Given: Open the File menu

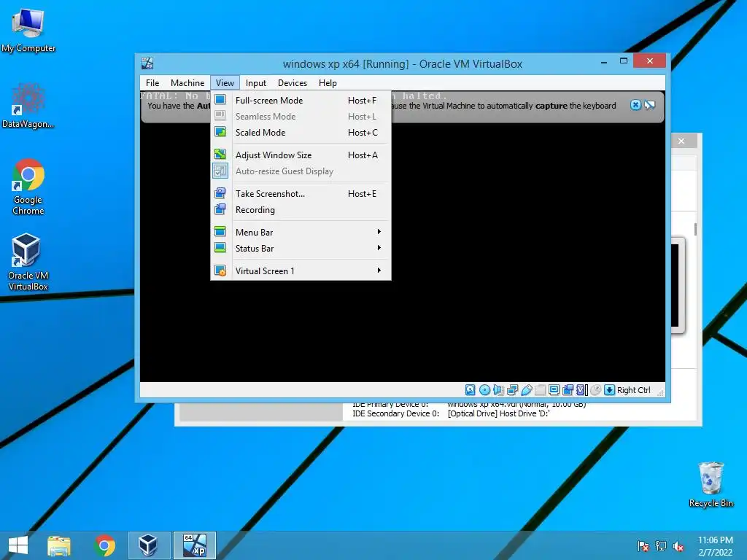Looking at the screenshot, I should click(152, 83).
